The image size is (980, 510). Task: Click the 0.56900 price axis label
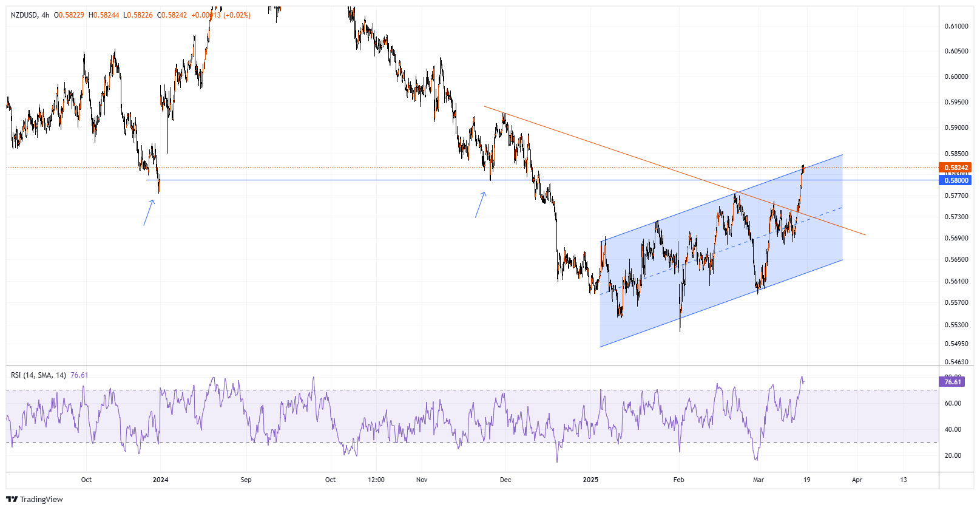pos(956,238)
